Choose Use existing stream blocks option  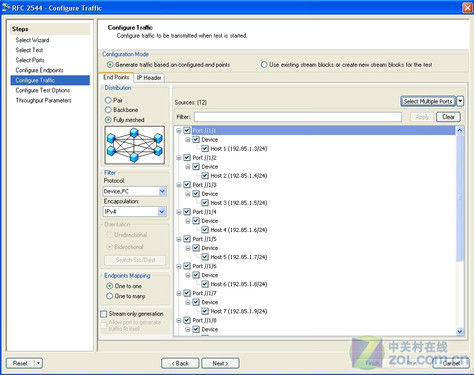[x=264, y=64]
